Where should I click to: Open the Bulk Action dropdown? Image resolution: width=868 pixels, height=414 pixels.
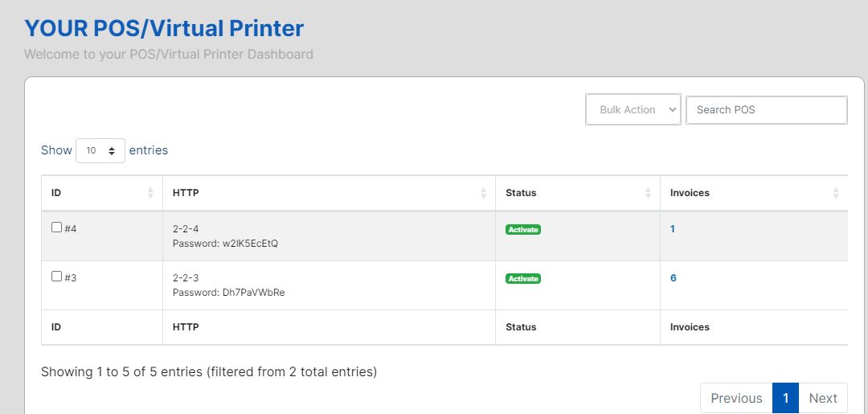633,110
